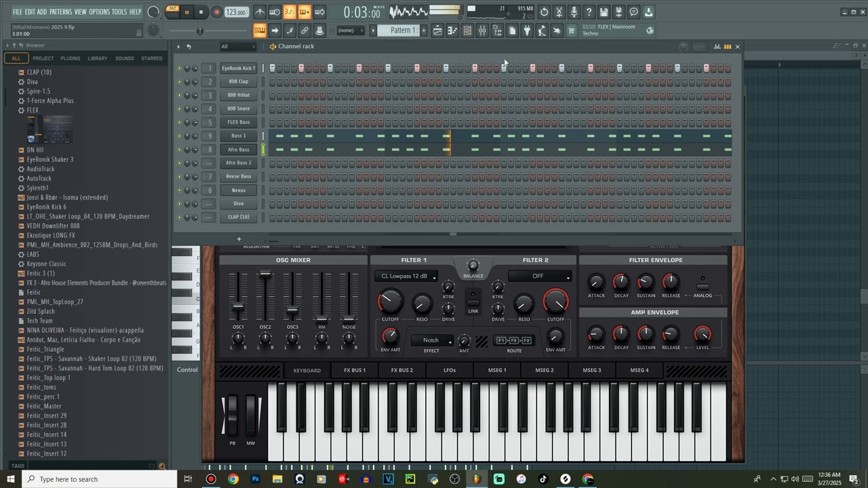Mute the Nexus channel LED
The height and width of the screenshot is (488, 868).
point(180,190)
